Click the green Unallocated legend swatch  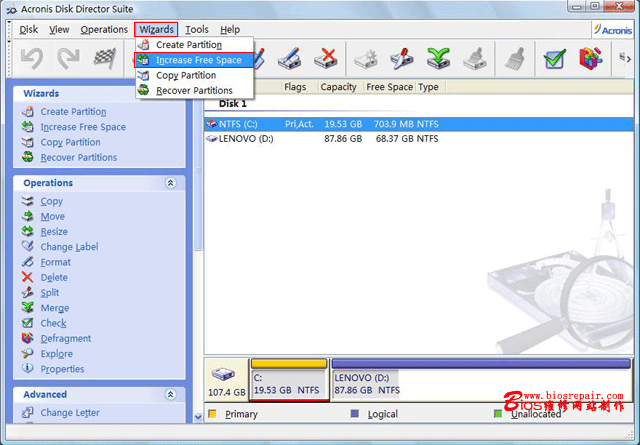point(498,414)
